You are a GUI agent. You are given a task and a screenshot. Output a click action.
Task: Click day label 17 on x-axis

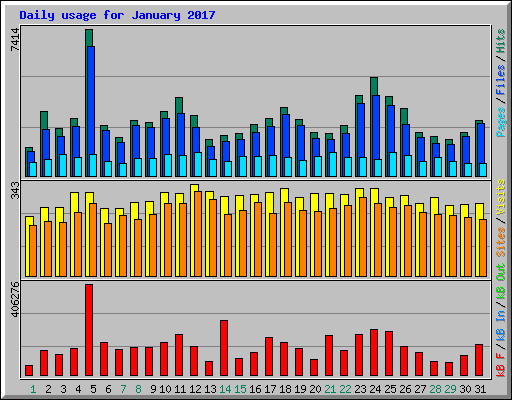(x=270, y=389)
